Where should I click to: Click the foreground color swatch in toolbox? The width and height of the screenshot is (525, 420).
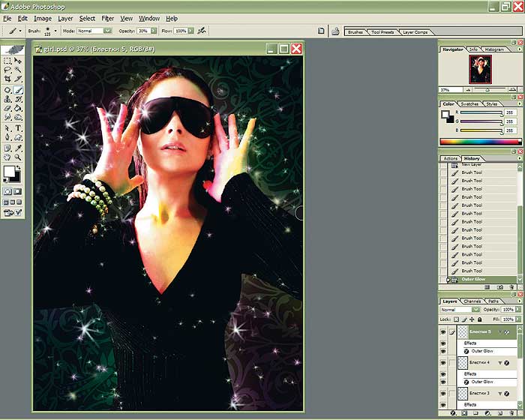pyautogui.click(x=9, y=172)
